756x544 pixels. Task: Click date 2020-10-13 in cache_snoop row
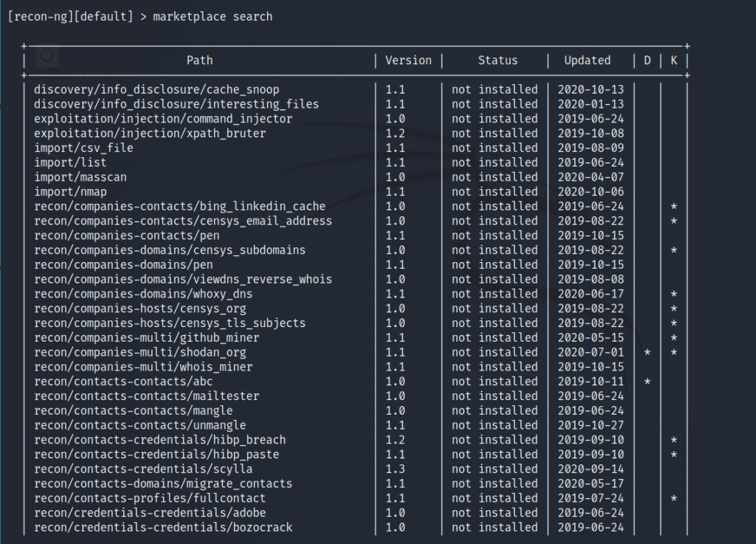(591, 89)
